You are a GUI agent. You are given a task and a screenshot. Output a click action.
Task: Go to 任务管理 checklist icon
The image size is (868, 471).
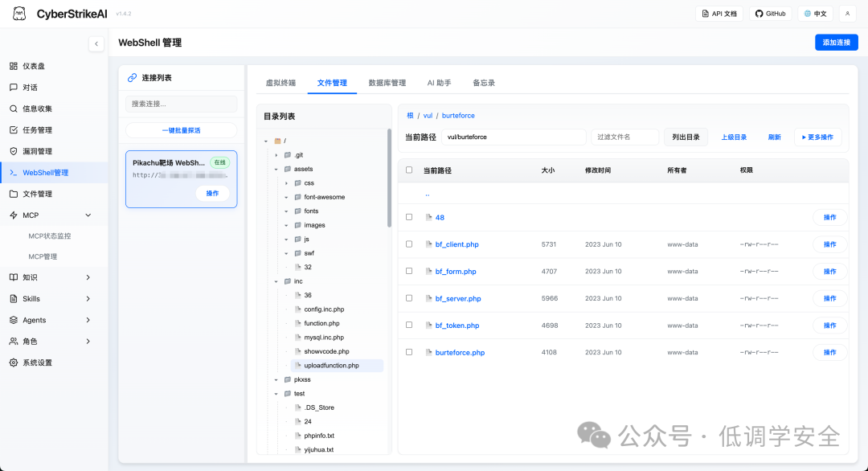tap(14, 130)
